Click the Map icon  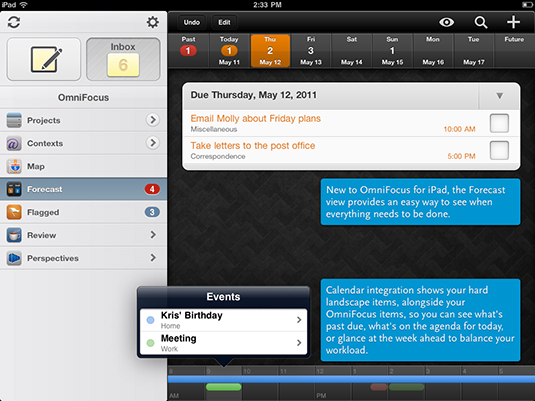click(x=14, y=166)
